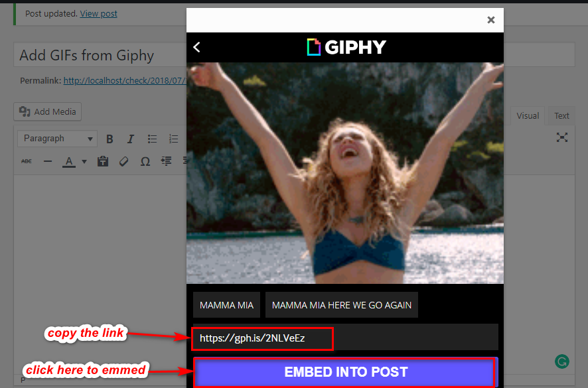Open the Paragraph format dropdown

(x=57, y=139)
